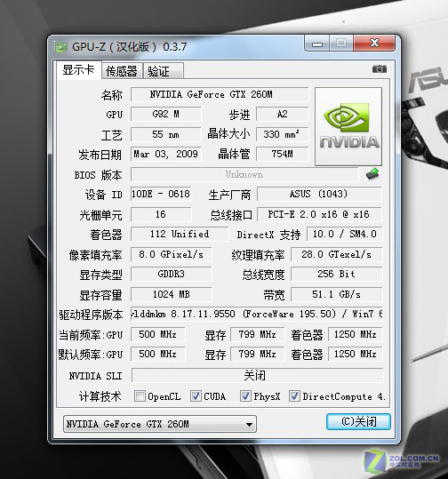The height and width of the screenshot is (479, 448).
Task: Toggle the CUDA checkbox
Action: point(196,396)
